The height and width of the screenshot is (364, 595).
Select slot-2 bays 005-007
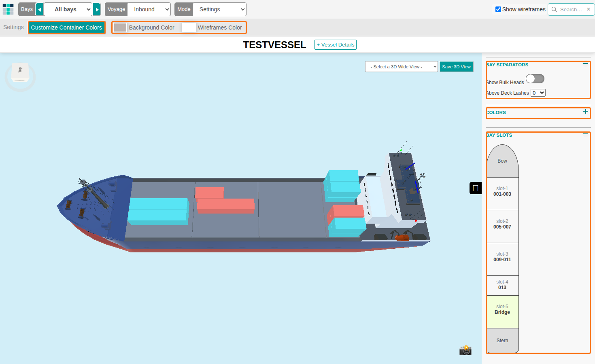coord(502,226)
